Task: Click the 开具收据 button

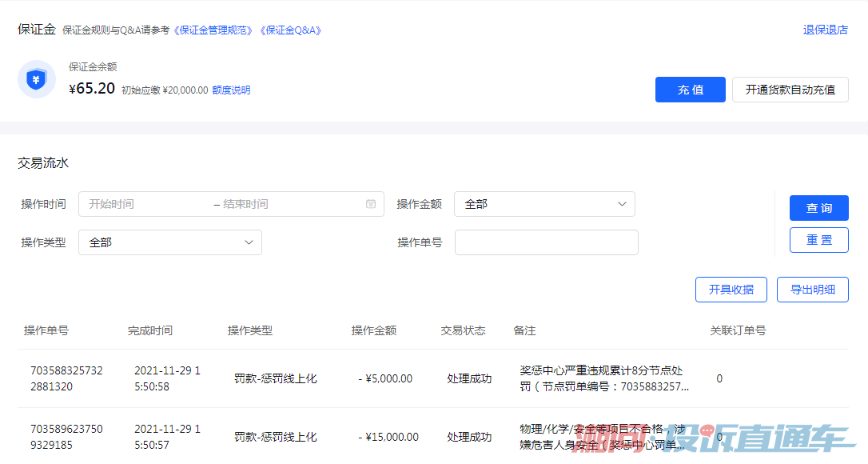Action: (x=731, y=290)
